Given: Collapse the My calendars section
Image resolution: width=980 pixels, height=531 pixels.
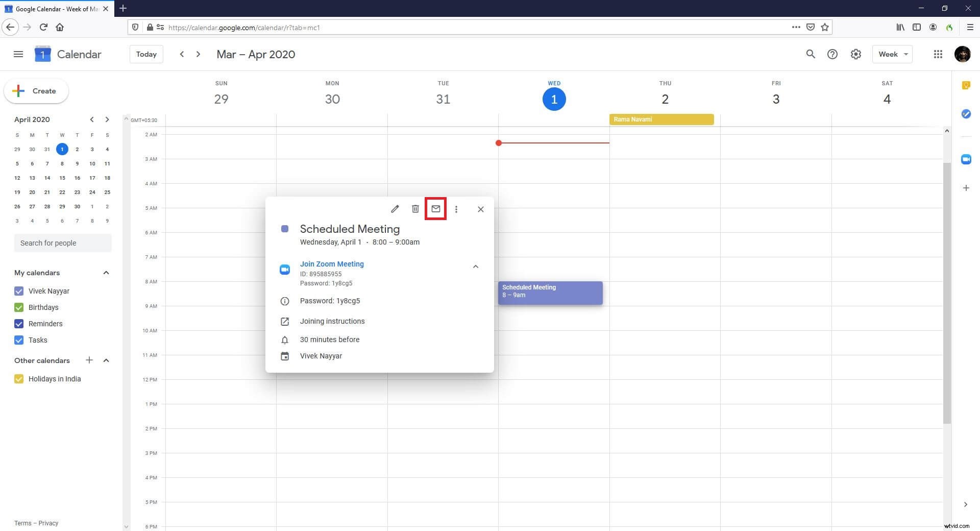Looking at the screenshot, I should (106, 273).
